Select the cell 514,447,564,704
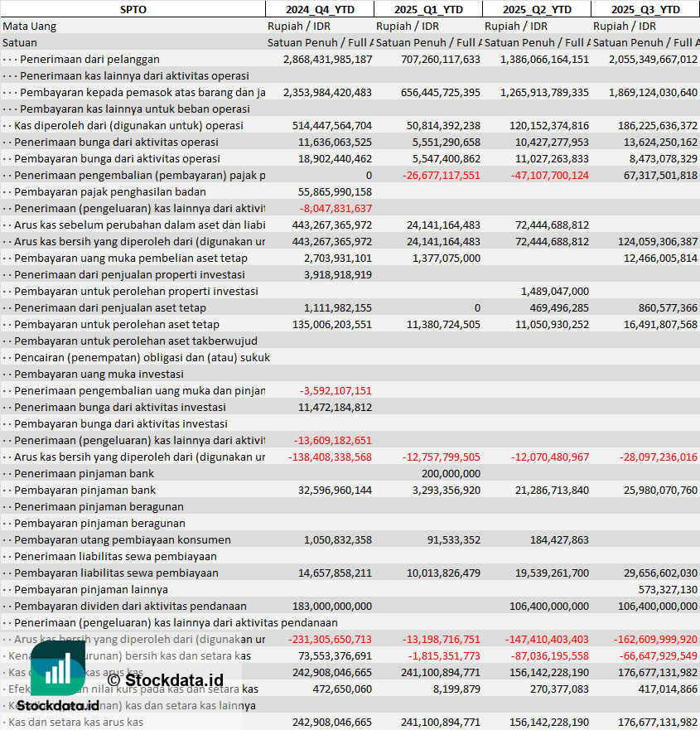Image resolution: width=700 pixels, height=730 pixels. (332, 126)
